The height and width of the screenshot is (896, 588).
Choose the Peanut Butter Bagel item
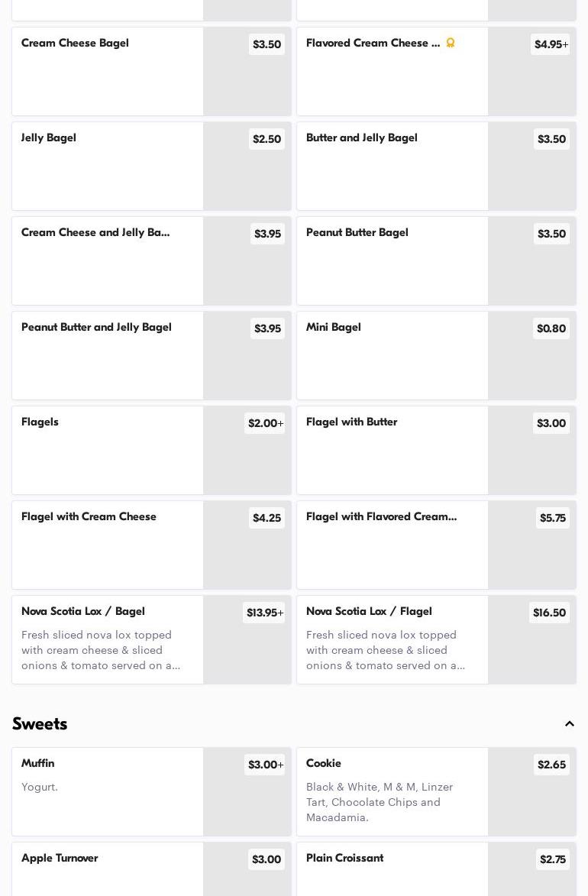[393, 260]
